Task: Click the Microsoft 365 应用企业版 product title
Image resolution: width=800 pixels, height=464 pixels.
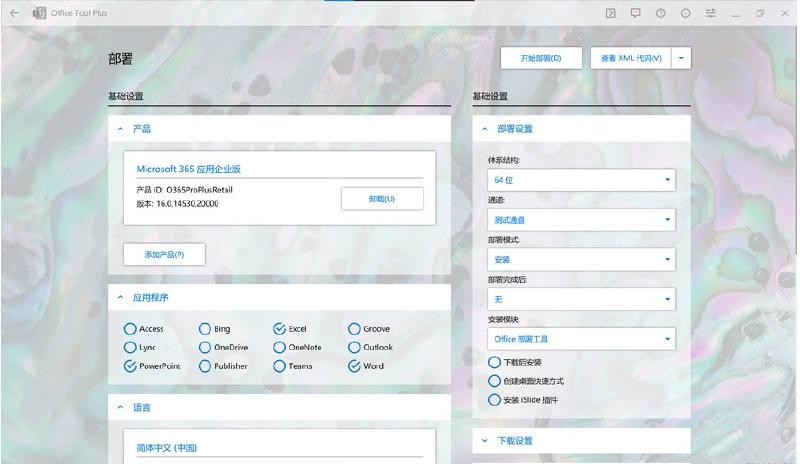Action: [188, 169]
